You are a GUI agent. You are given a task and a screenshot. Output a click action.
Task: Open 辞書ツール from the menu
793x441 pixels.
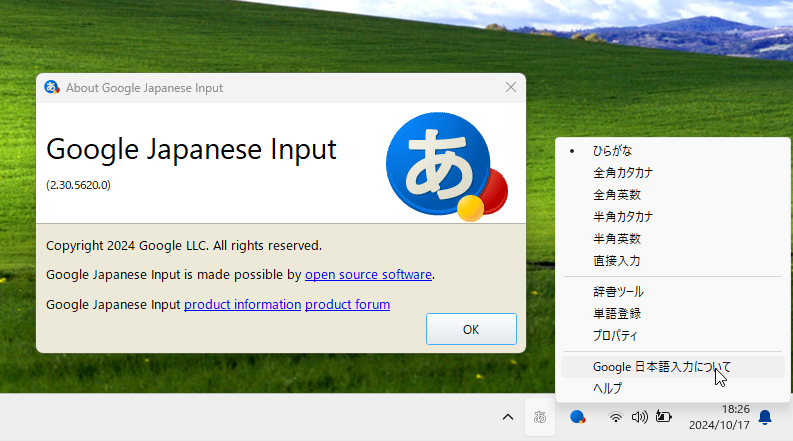click(673, 292)
